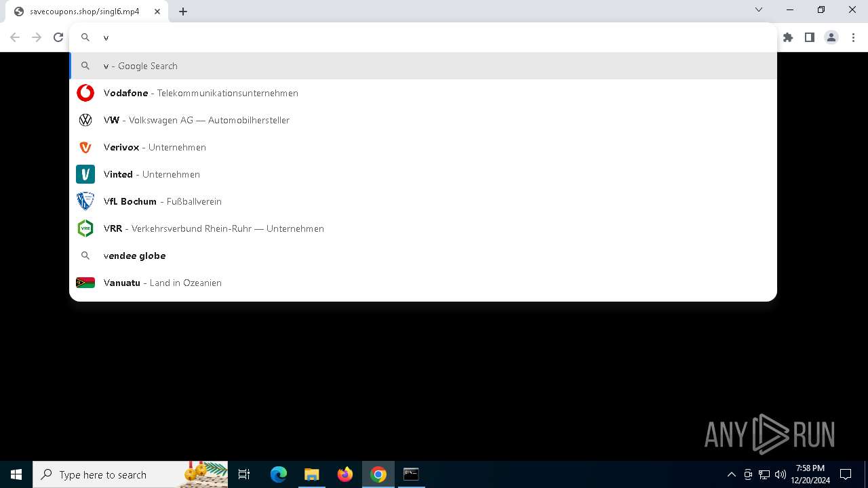
Task: Reload the current page
Action: (x=58, y=37)
